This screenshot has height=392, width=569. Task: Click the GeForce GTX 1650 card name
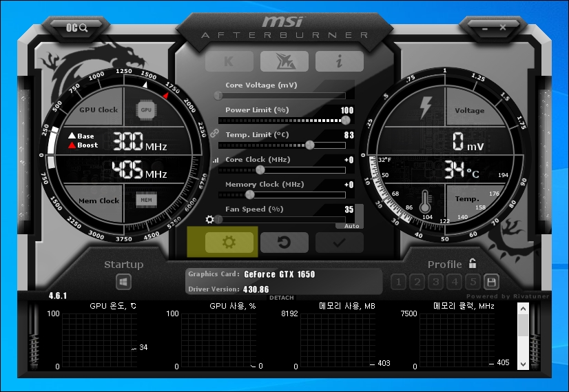(280, 274)
